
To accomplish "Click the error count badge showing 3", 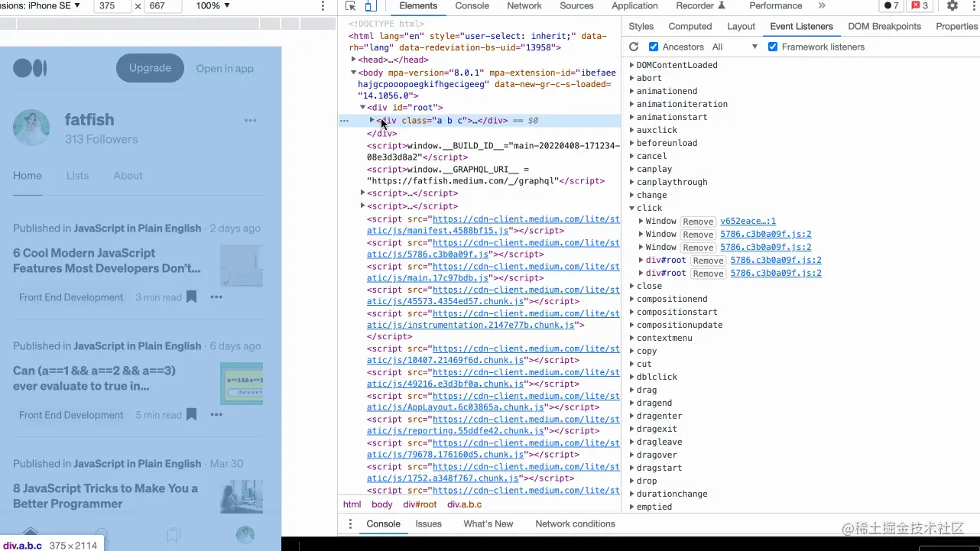I will click(919, 5).
